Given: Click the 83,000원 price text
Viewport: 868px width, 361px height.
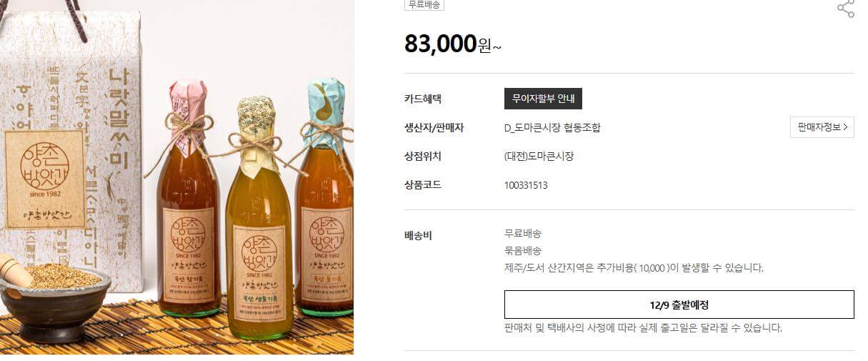Looking at the screenshot, I should coord(453,44).
